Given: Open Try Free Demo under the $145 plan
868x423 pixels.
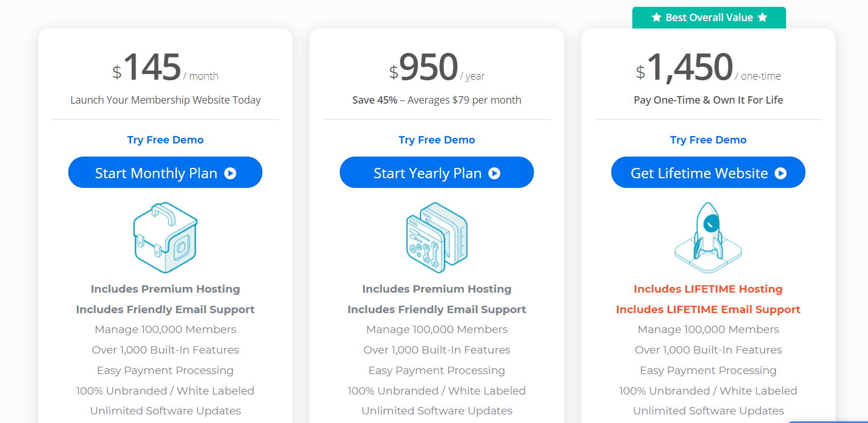Looking at the screenshot, I should coord(165,139).
